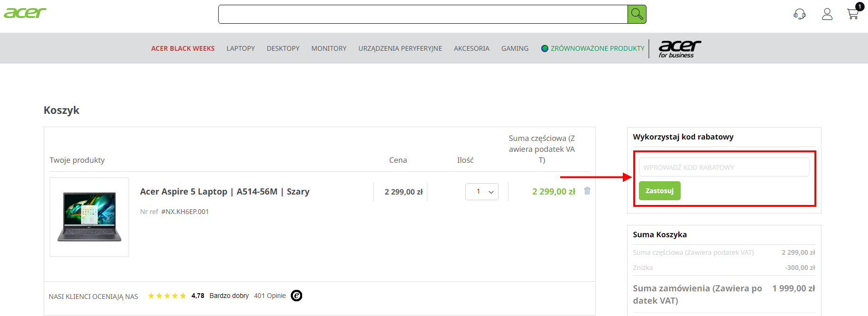
Task: Open the Acer Aspire 5 Laptop product link
Action: click(225, 192)
